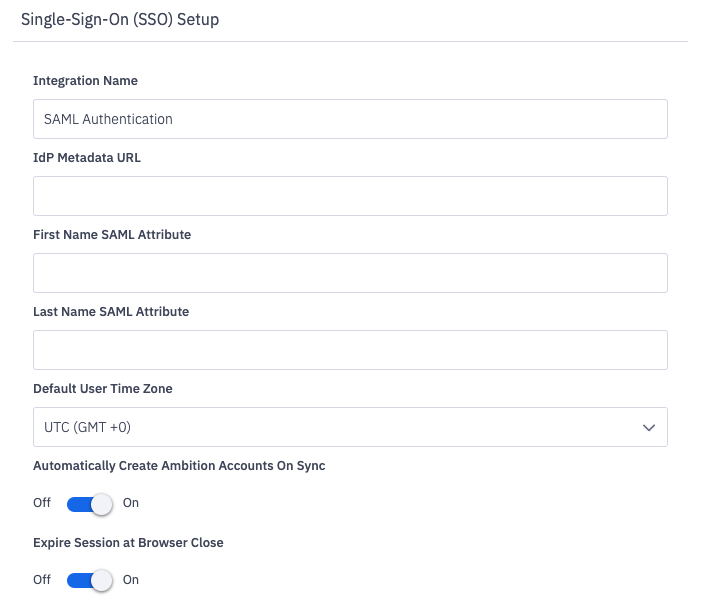Click the Off label for account auto-creation
The height and width of the screenshot is (615, 701).
42,503
